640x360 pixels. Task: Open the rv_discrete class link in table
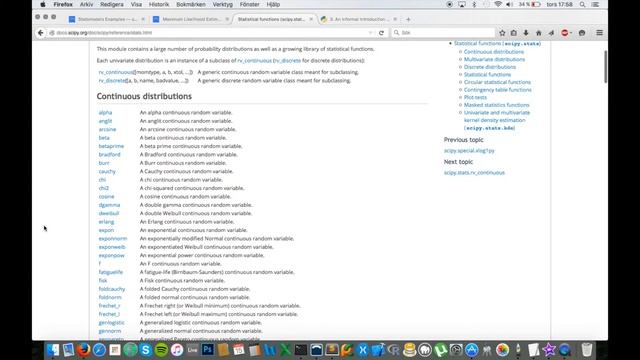pos(112,81)
